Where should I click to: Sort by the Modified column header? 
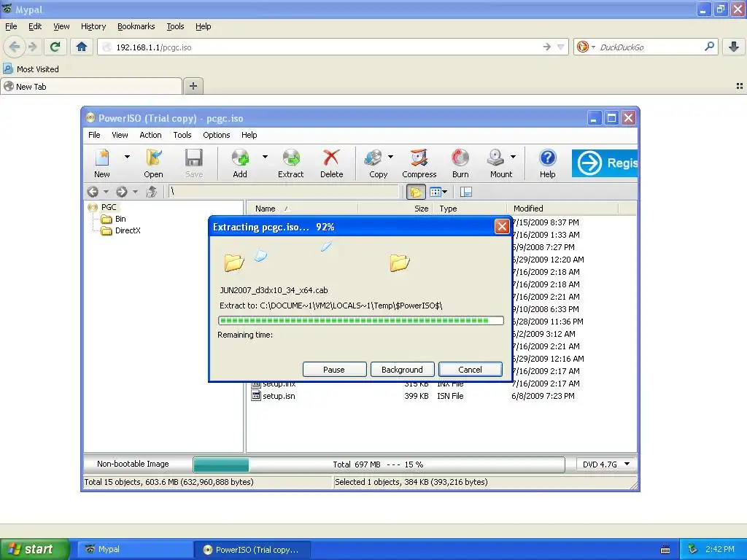click(562, 209)
